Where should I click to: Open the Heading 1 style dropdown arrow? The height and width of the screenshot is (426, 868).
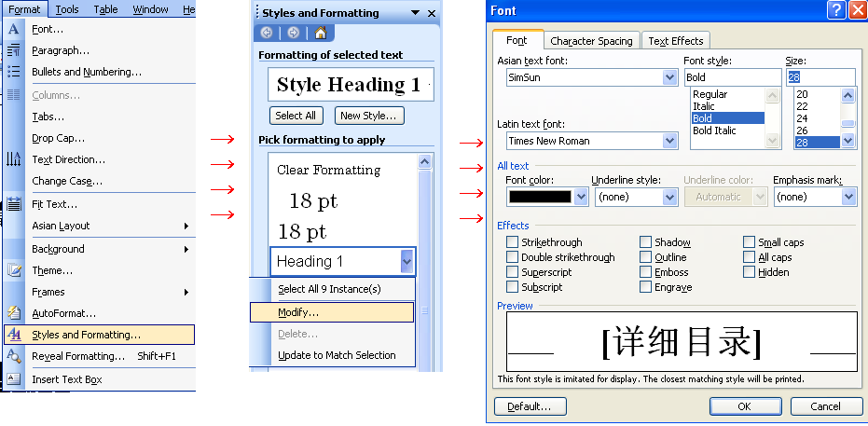[x=406, y=262]
